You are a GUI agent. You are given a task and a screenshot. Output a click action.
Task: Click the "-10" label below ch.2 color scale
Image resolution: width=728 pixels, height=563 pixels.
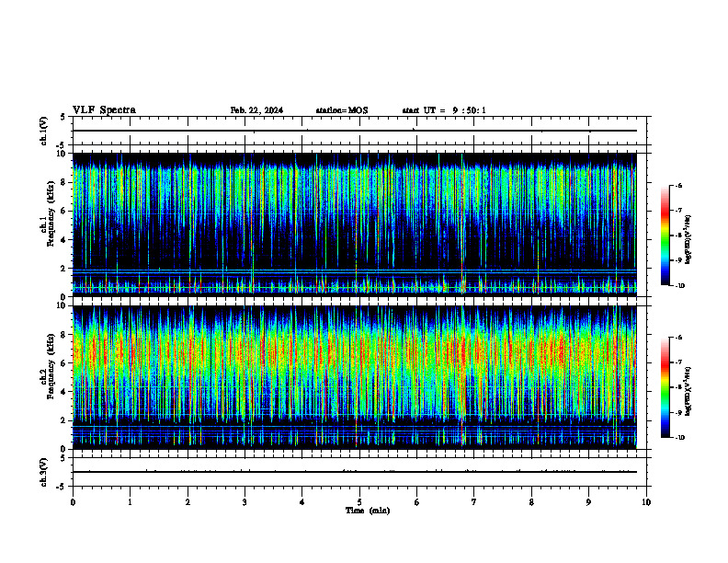pos(680,438)
